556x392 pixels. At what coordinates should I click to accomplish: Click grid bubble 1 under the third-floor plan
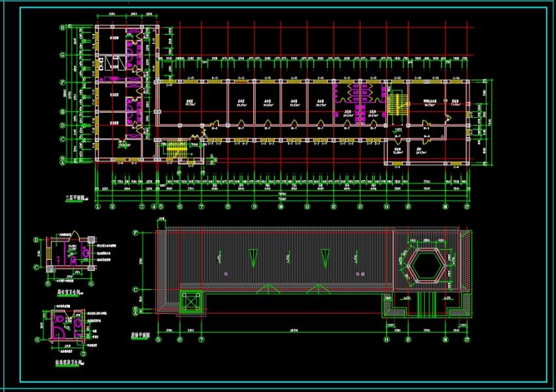coord(98,206)
